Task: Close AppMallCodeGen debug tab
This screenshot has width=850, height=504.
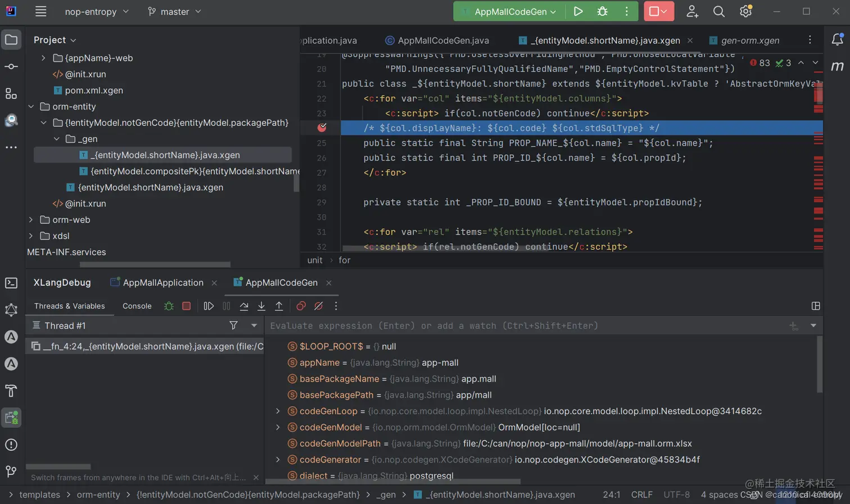Action: tap(329, 283)
